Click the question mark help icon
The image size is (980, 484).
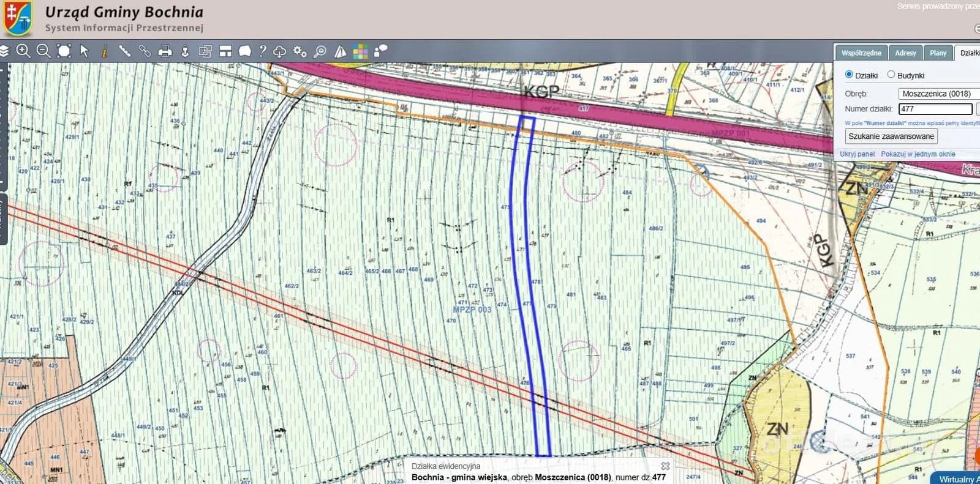point(263,51)
